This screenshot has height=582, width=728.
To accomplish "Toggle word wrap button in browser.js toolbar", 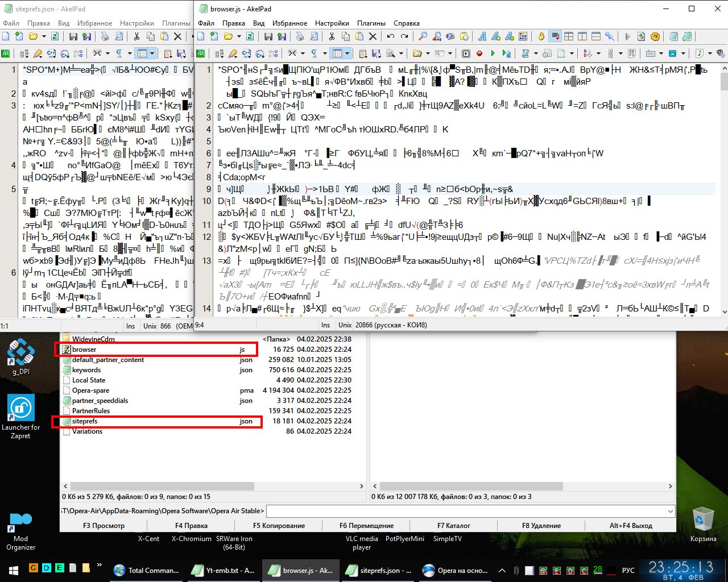I will point(554,36).
